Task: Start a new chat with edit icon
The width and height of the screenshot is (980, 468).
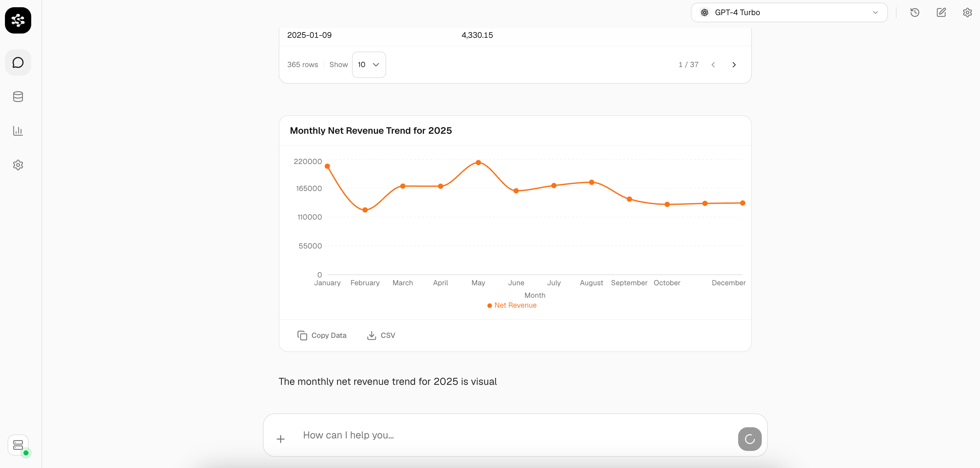Action: (x=941, y=12)
